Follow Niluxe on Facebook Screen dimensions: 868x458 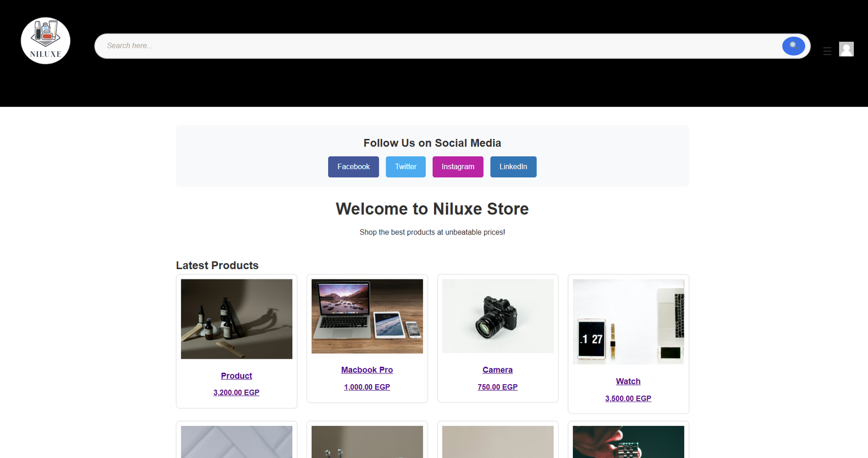[354, 167]
